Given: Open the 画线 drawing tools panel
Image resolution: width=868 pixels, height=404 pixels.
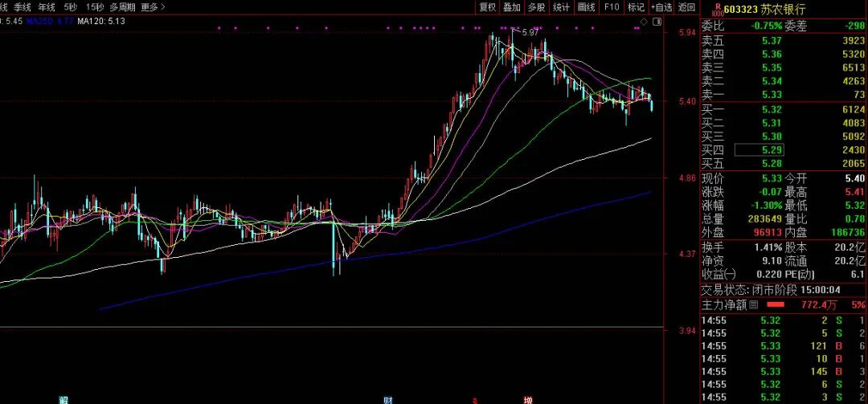Looking at the screenshot, I should pos(587,7).
